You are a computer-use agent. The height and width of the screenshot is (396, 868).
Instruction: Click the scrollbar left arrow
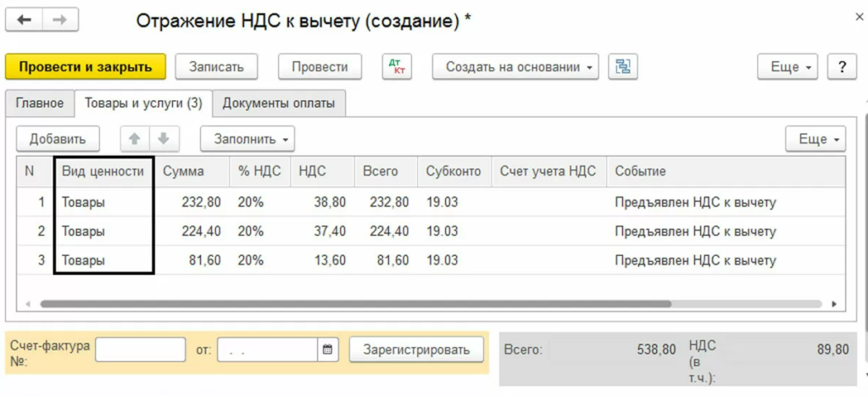[x=27, y=304]
